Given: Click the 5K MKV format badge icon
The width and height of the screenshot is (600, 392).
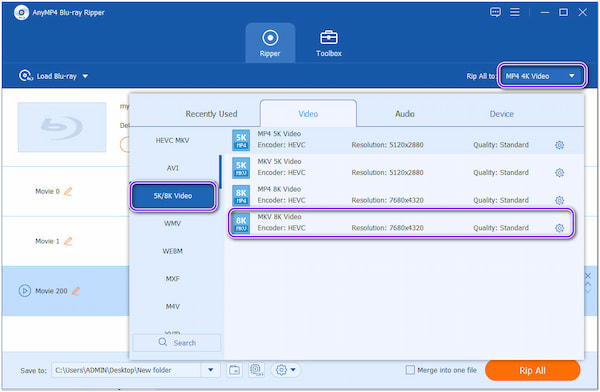Looking at the screenshot, I should tap(241, 168).
